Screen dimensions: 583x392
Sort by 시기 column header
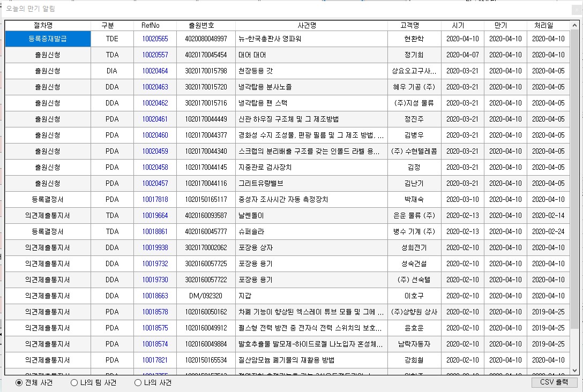(458, 25)
